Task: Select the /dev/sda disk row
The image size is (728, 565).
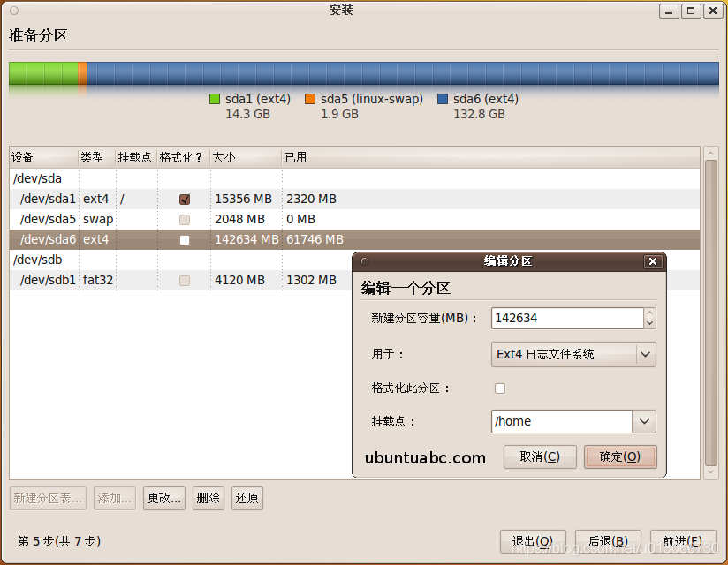Action: (x=354, y=178)
